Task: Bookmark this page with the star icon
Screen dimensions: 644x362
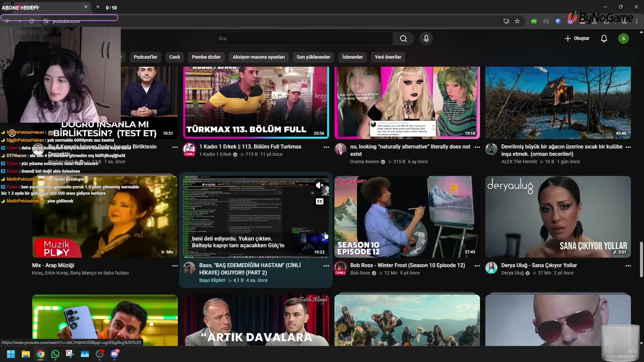Action: click(517, 21)
